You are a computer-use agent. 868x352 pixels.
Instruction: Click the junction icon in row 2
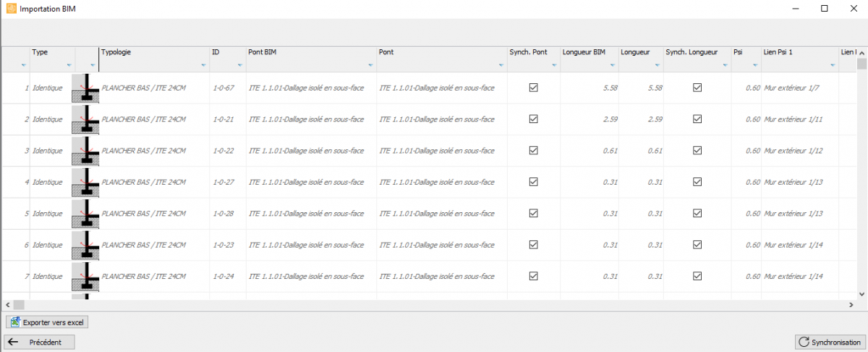pyautogui.click(x=86, y=119)
